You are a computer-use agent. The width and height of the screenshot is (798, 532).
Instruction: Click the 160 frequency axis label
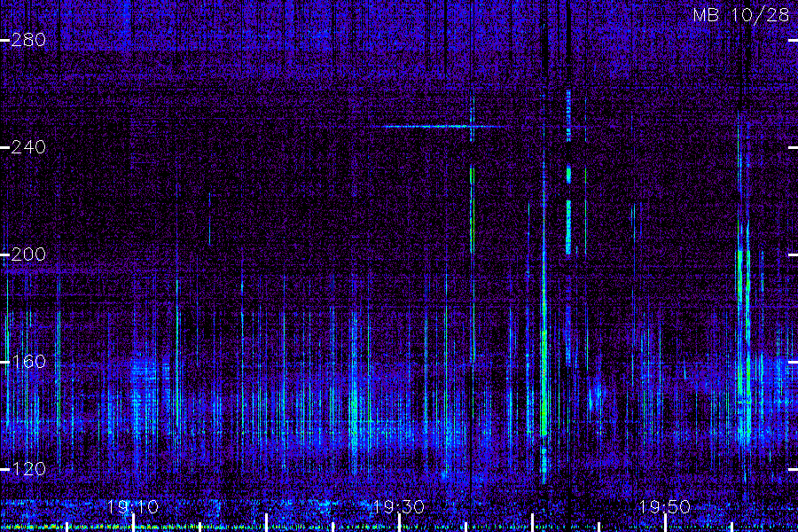[28, 362]
